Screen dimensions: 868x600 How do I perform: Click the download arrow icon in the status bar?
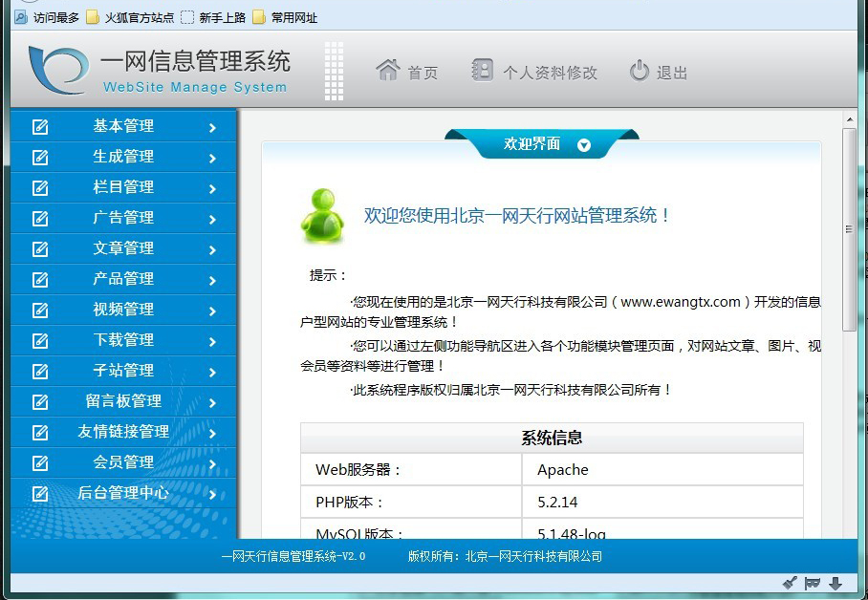point(834,582)
